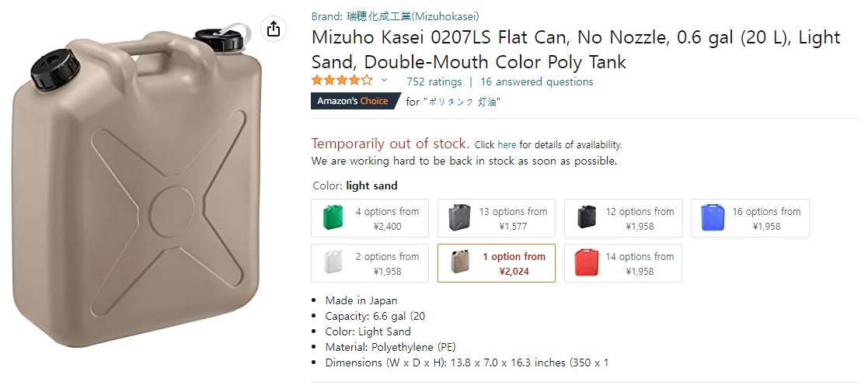Select the green color option
Viewport: 868px width, 392px height.
tap(370, 218)
